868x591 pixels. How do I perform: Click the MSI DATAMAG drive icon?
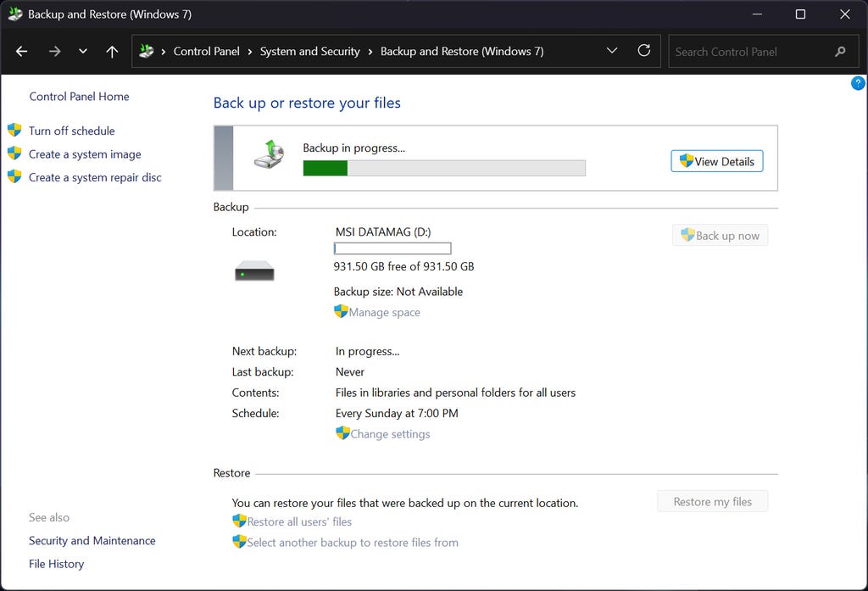(254, 271)
